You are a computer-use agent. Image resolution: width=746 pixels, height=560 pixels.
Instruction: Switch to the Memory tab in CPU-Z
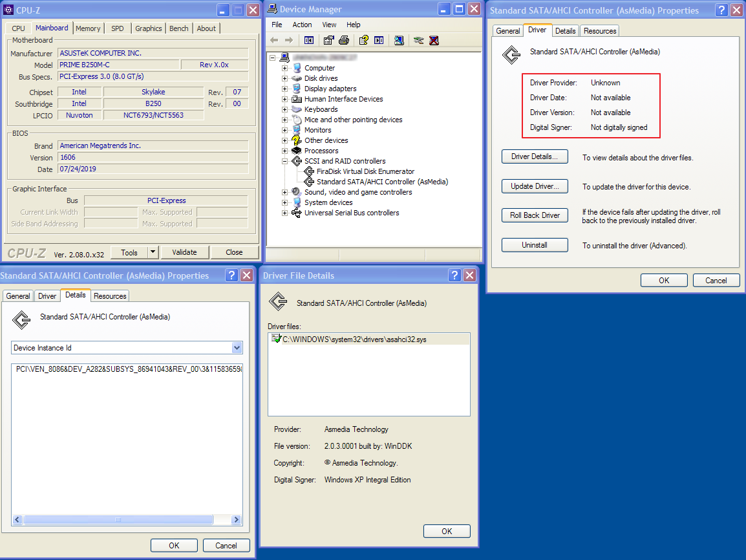(88, 28)
